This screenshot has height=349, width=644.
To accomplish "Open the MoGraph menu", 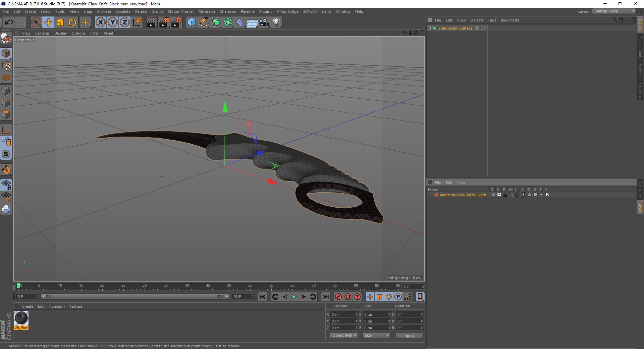I will (207, 11).
